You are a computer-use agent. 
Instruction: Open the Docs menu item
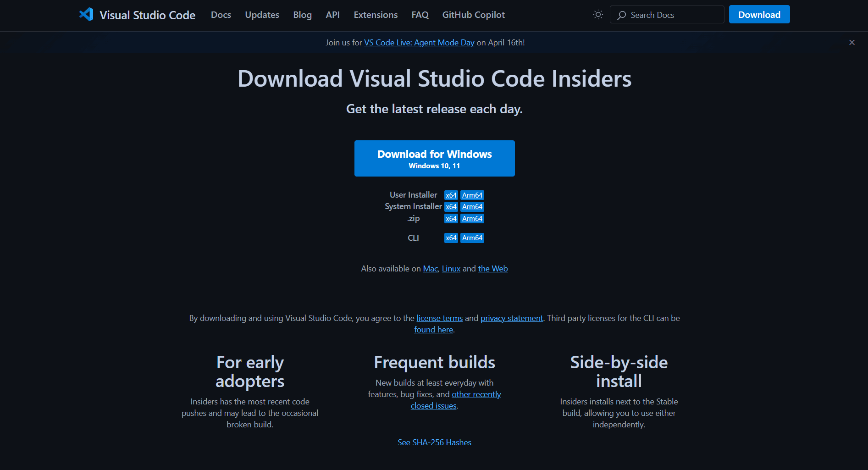tap(221, 15)
